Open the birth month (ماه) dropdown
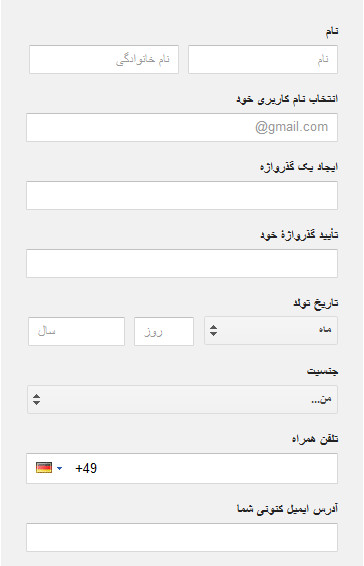Viewport: 364px width, 566px height. (x=271, y=331)
